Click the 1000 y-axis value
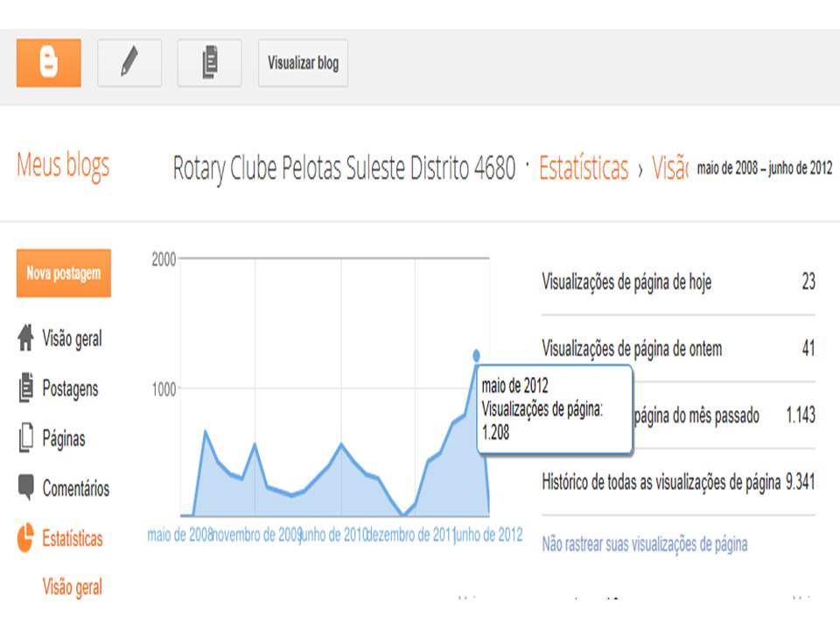This screenshot has width=840, height=630. click(164, 388)
